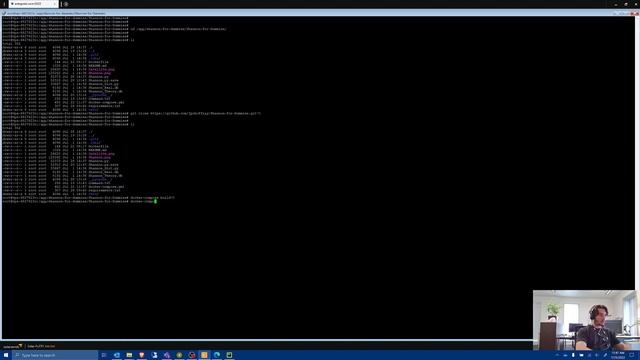Click the taskbar search box
Image resolution: width=640 pixels, height=360 pixels.
(55, 355)
